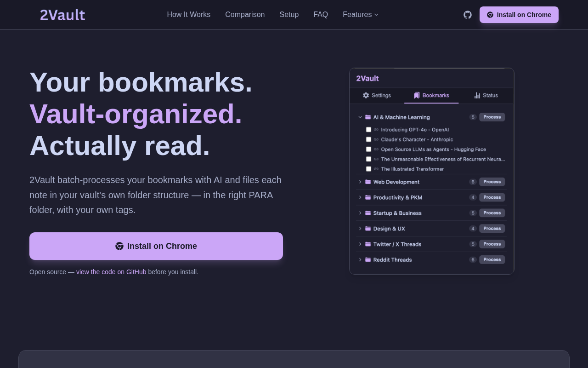
Task: Follow the view the code on GitHub link
Action: (x=111, y=272)
